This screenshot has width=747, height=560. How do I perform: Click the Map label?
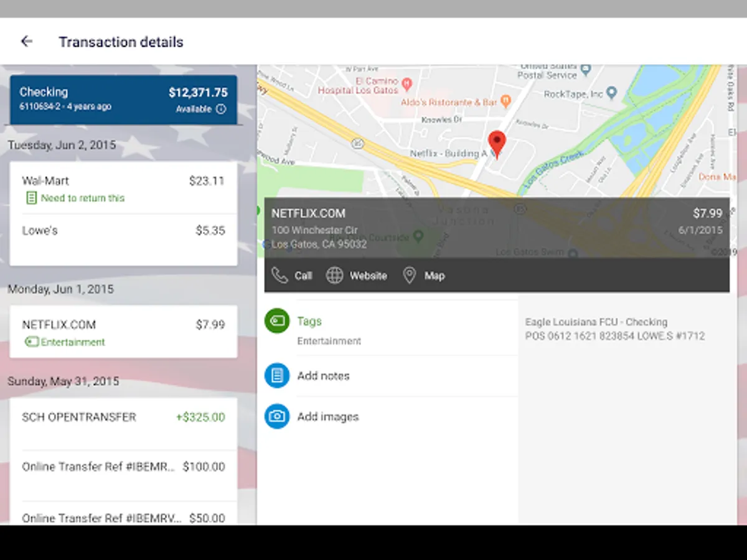coord(435,276)
